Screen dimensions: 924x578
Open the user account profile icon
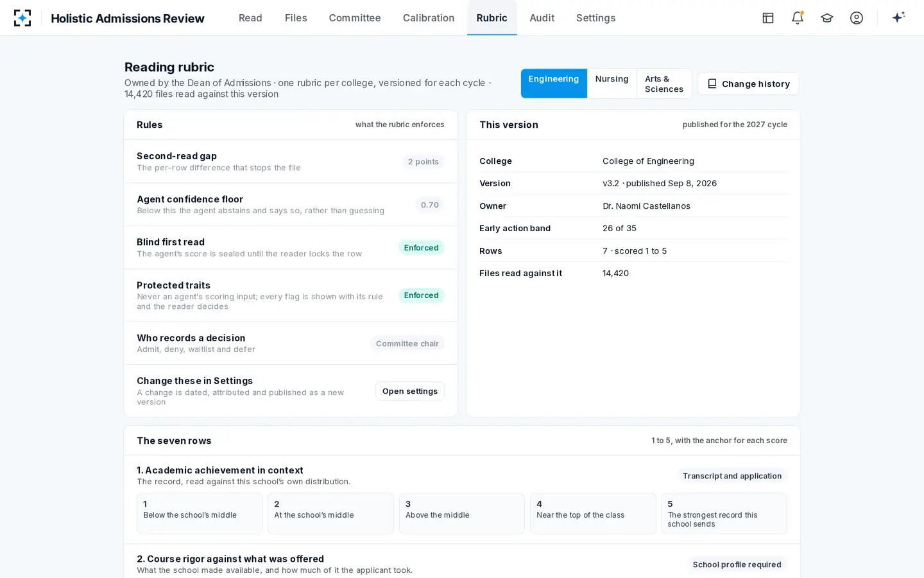point(857,18)
